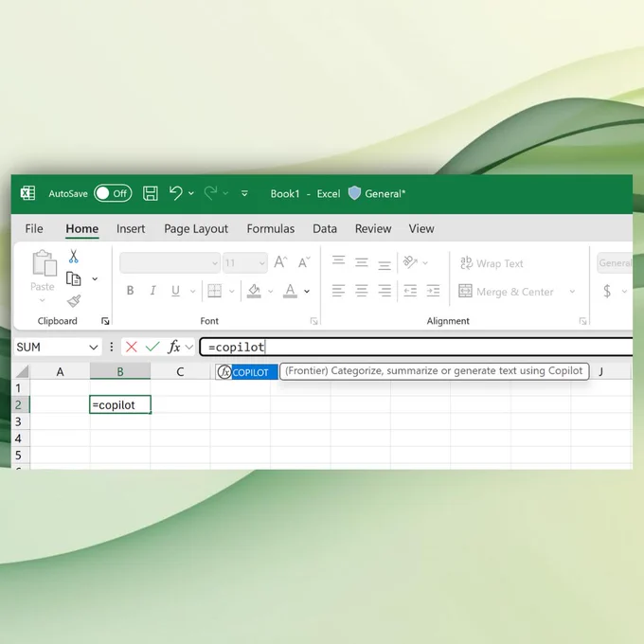Screen dimensions: 644x644
Task: Click the Center horizontal align icon
Action: tap(362, 291)
